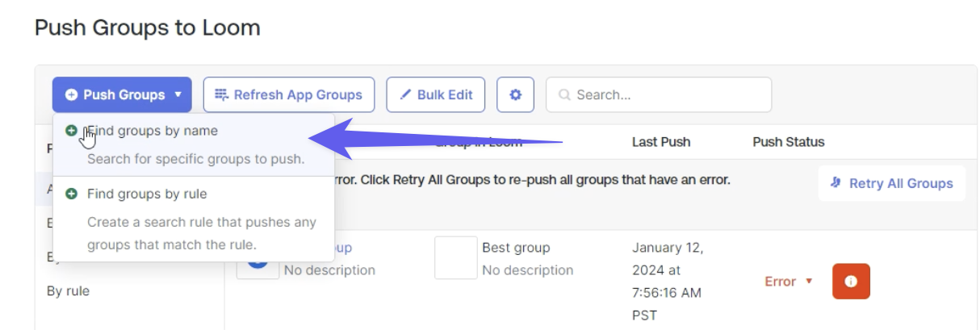Viewport: 980px width, 330px height.
Task: Click the Retry All Groups icon
Action: click(x=836, y=183)
